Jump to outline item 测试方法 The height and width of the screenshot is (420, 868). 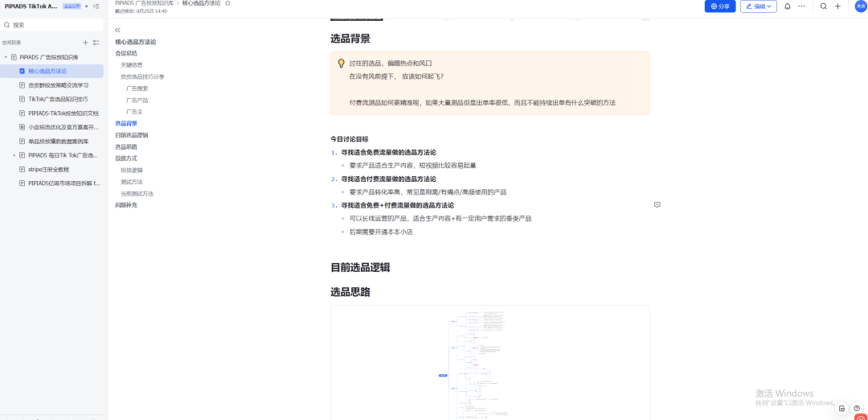(132, 182)
